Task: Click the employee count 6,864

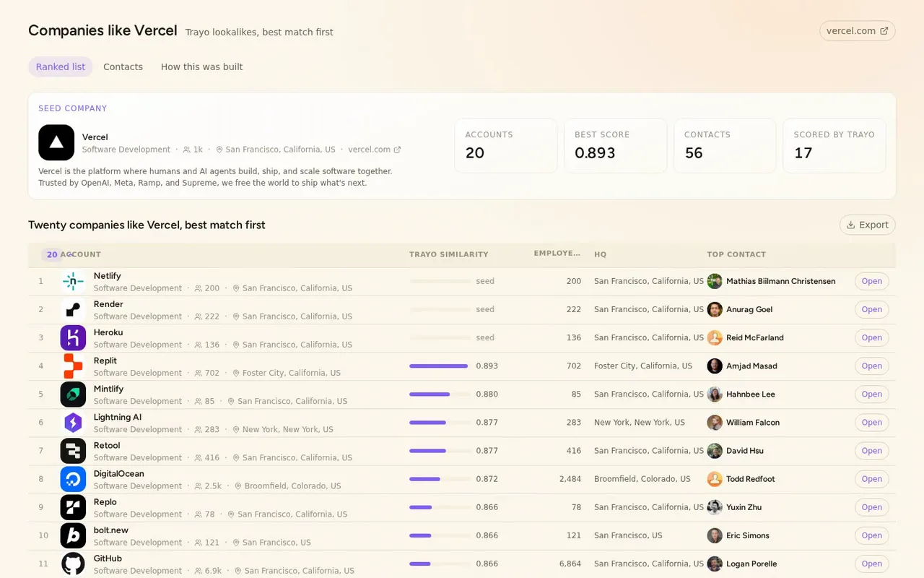Action: pyautogui.click(x=570, y=564)
